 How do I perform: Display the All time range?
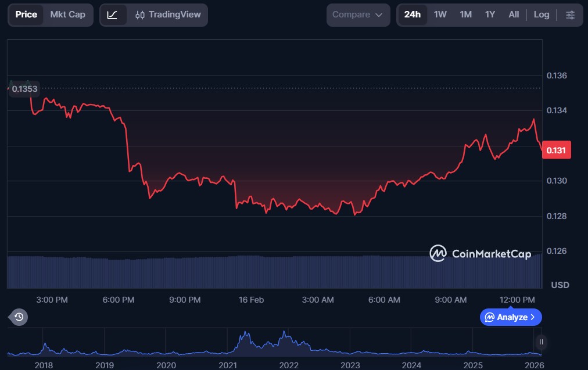pyautogui.click(x=514, y=15)
